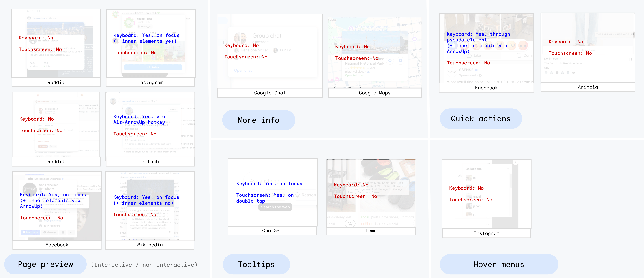
Task: Click the directions icon on the Google Maps card
Action: pos(390,61)
